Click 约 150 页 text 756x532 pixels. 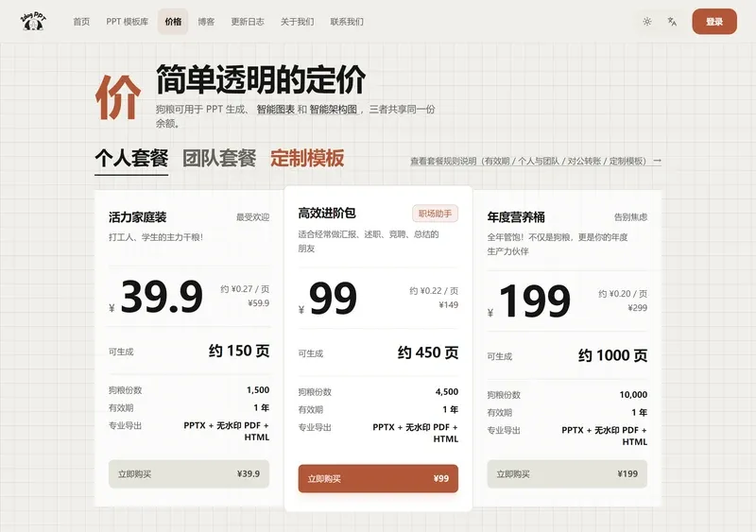[x=239, y=352]
